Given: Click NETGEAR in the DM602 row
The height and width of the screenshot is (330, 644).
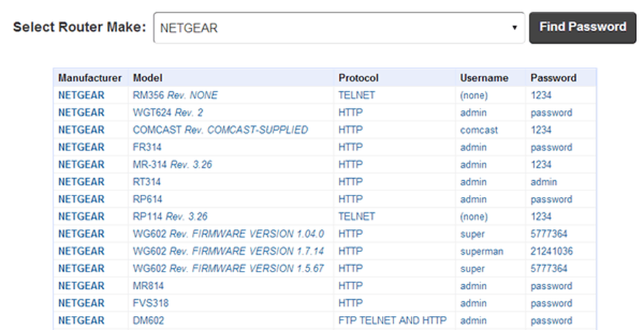Looking at the screenshot, I should point(81,320).
